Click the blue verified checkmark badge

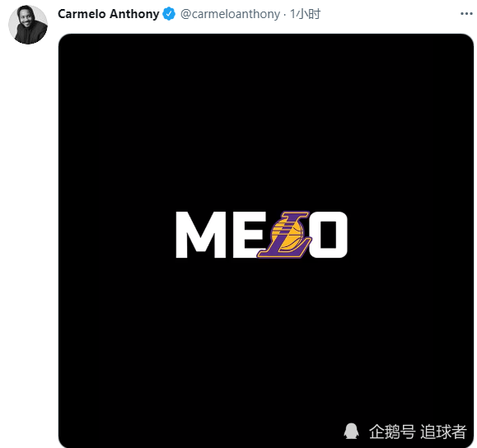(x=169, y=14)
